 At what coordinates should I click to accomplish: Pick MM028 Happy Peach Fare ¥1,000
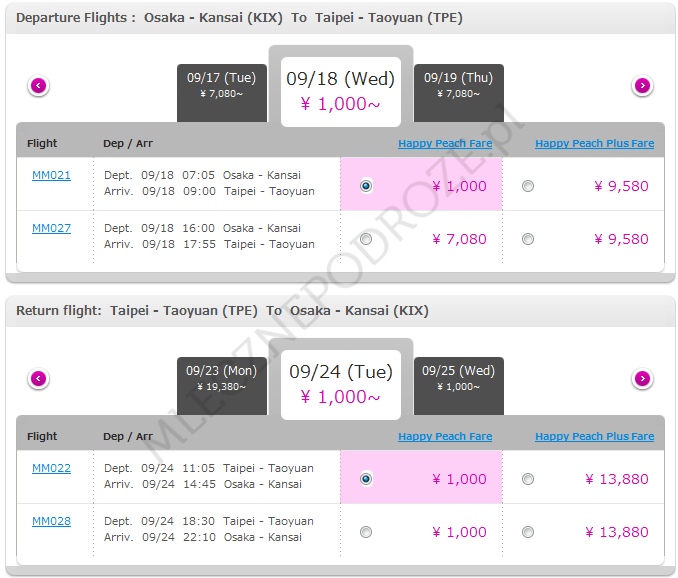(x=366, y=532)
